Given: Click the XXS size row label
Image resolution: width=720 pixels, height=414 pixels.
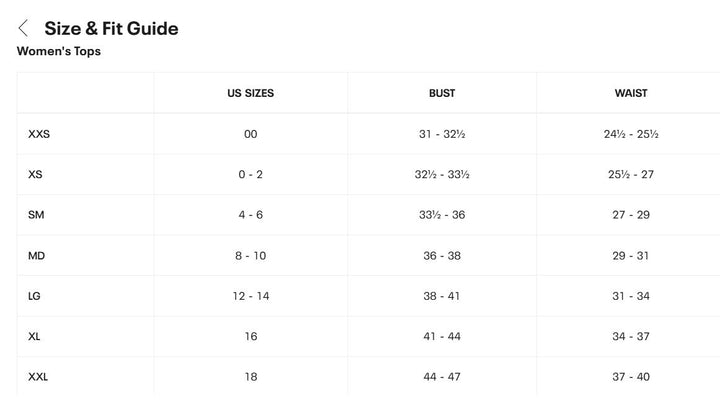Looking at the screenshot, I should tap(39, 134).
